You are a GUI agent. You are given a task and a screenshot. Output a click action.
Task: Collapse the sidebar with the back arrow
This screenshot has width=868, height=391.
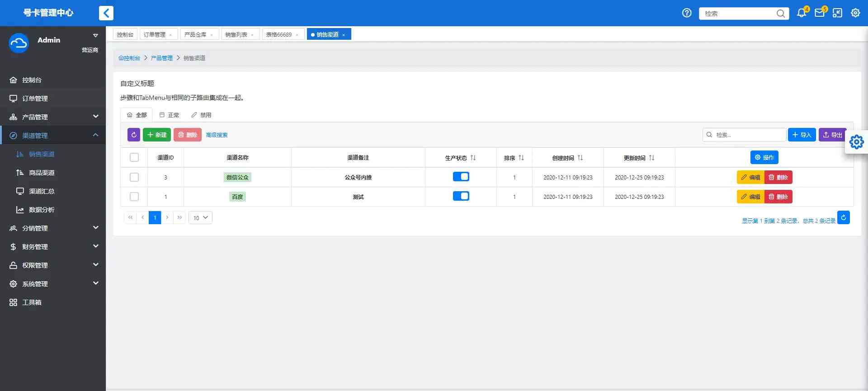[106, 13]
